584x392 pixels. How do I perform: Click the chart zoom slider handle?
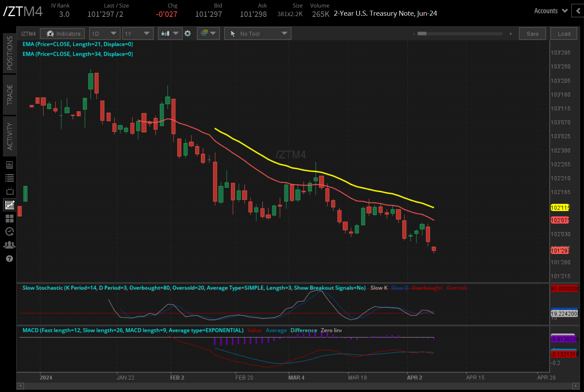tap(422, 34)
